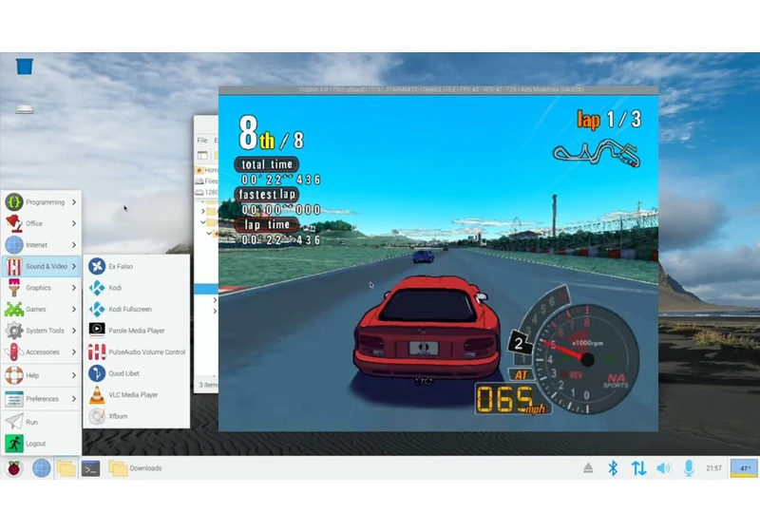Launch Quod Libet music player
Image resolution: width=760 pixels, height=532 pixels.
pos(136,373)
